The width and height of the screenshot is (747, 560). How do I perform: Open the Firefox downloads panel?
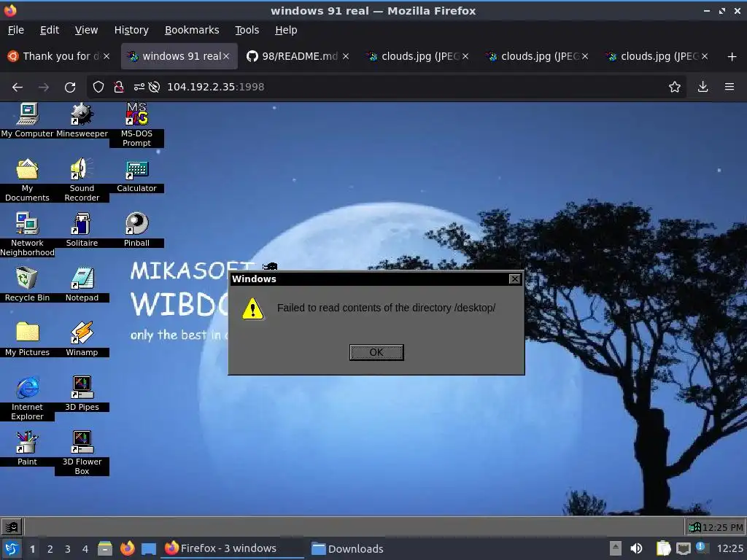(703, 87)
